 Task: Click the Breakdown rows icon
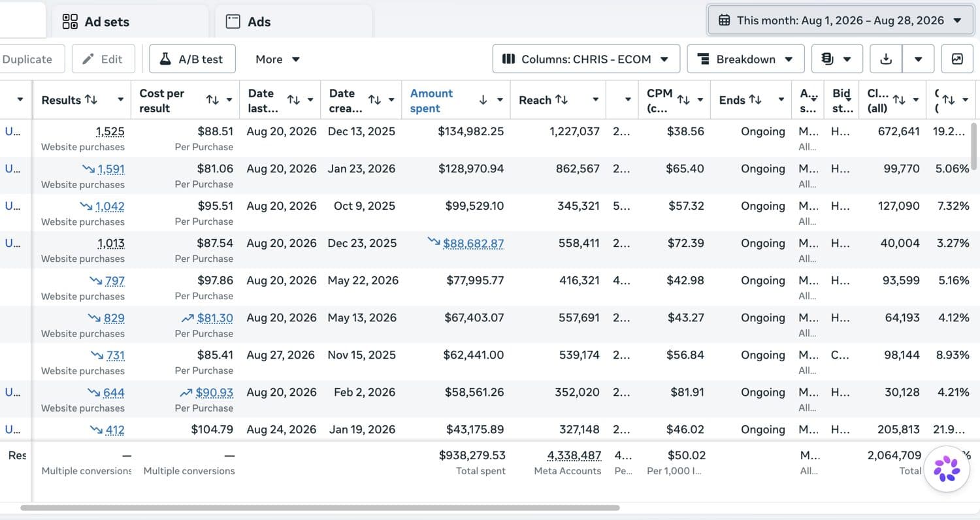(704, 59)
